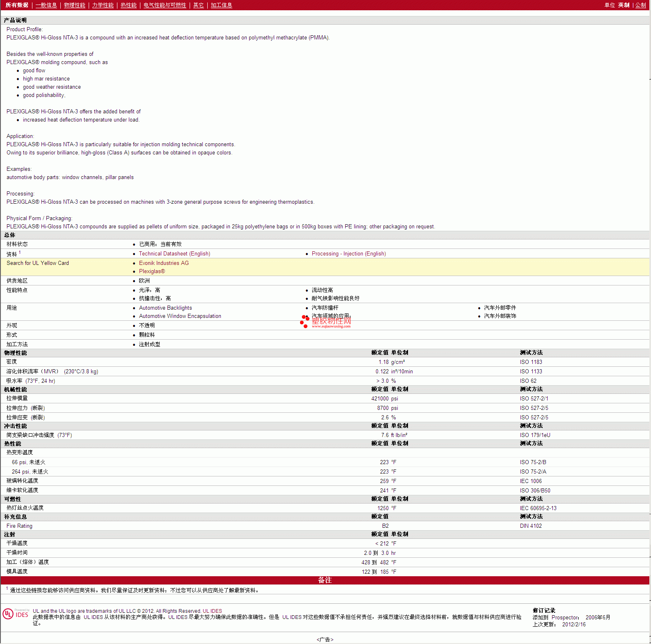Click the 热灯丝点火温度 row label
Viewport: 651px width, 644px height.
pos(25,508)
